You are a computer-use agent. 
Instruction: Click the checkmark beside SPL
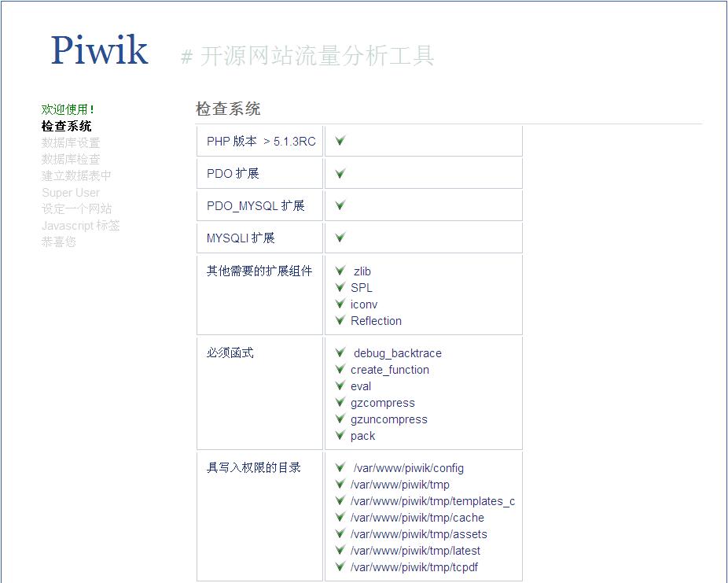[340, 287]
